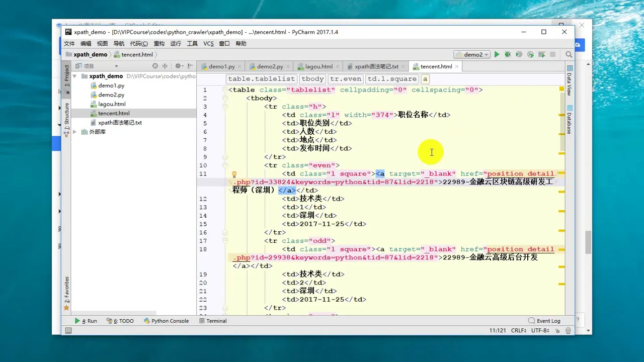This screenshot has width=644, height=362.
Task: Open the 代码(C) menu
Action: point(139,44)
